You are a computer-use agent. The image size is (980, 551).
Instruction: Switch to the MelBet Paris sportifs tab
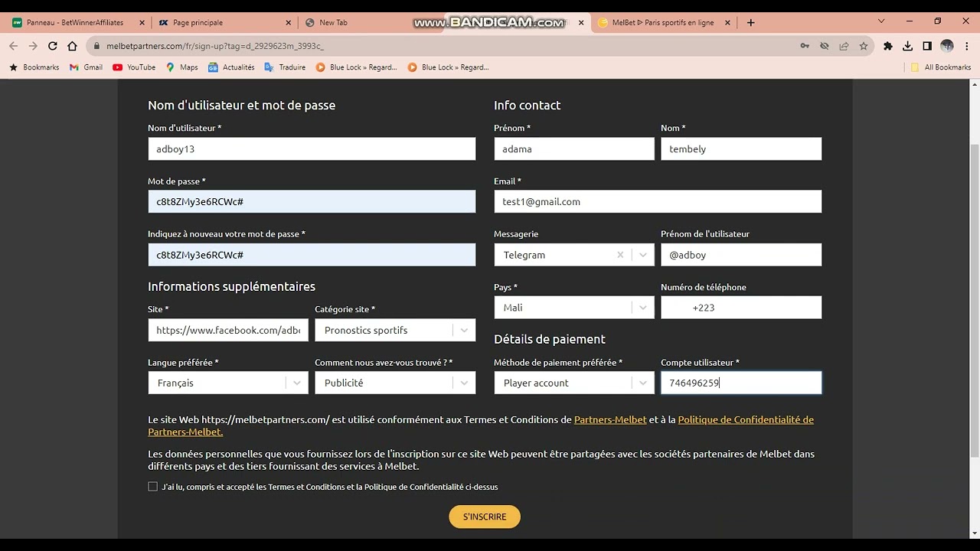(663, 22)
